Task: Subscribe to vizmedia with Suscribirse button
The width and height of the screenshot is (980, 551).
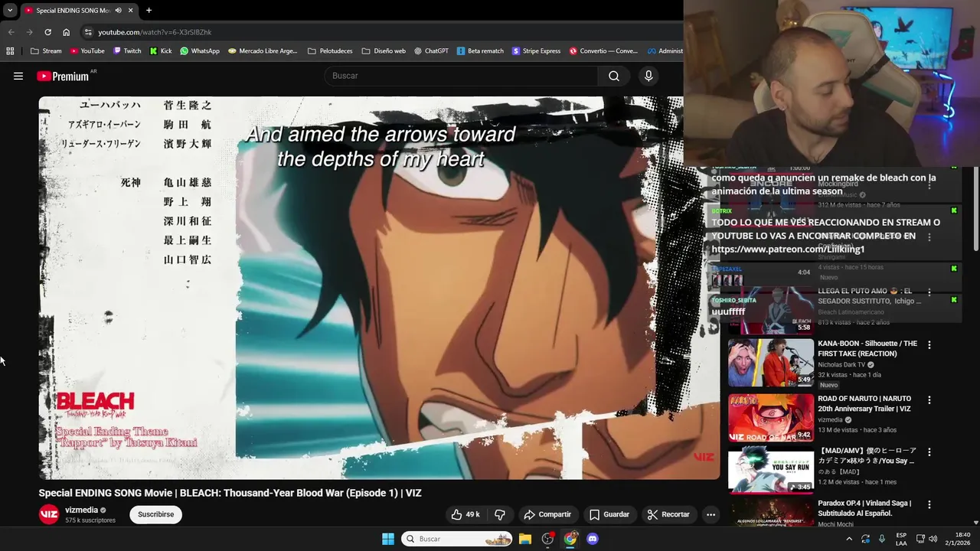Action: coord(155,514)
